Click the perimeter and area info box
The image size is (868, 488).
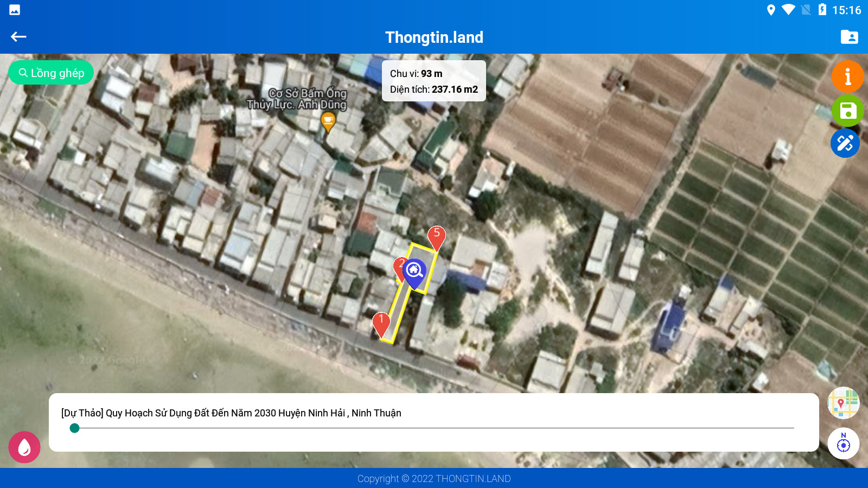coord(434,81)
